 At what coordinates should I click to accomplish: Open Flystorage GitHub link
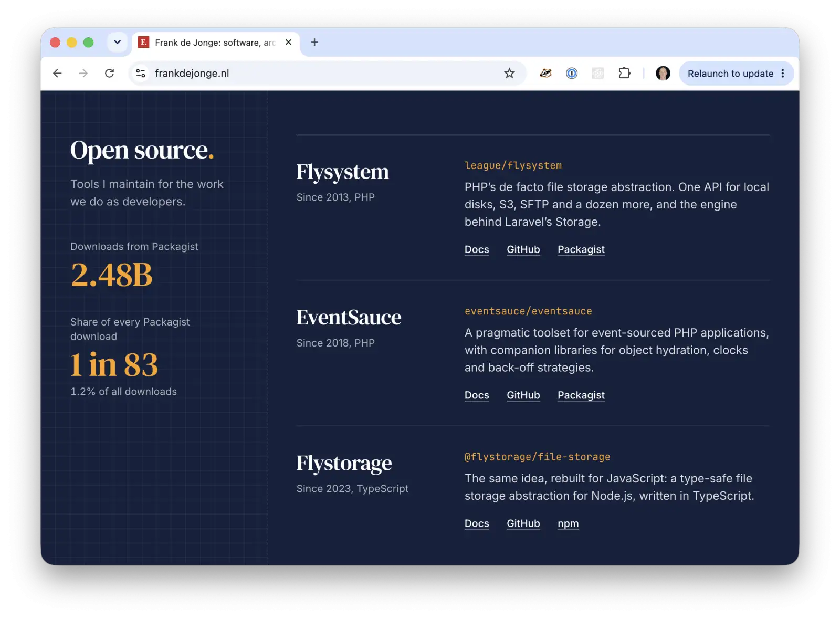tap(523, 523)
